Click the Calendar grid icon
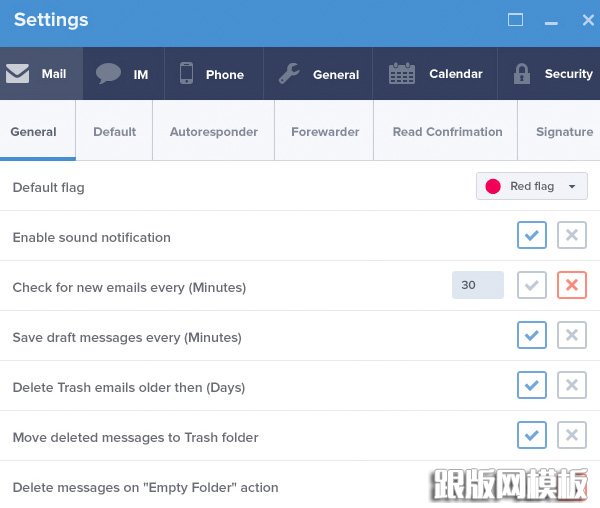Screen dimensions: 600x508 402,73
